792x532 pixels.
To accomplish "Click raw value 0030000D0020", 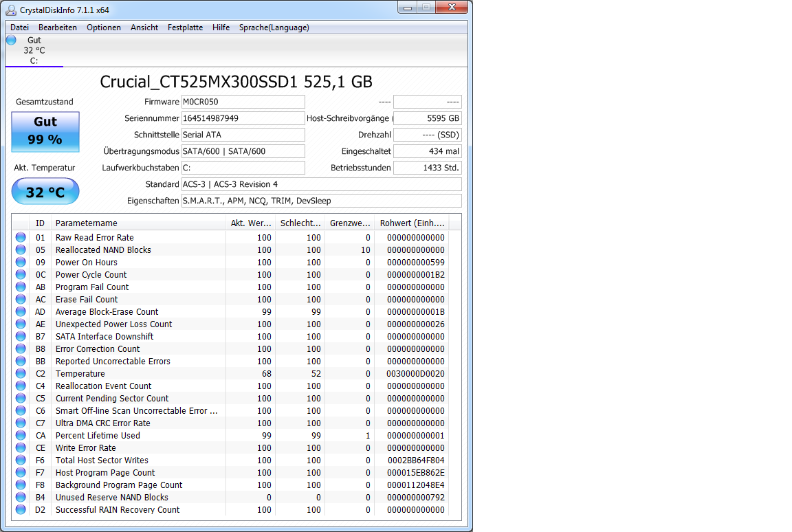I will 416,374.
